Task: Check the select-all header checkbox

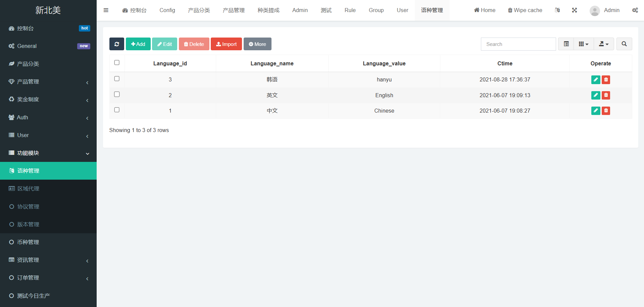Action: [x=117, y=63]
